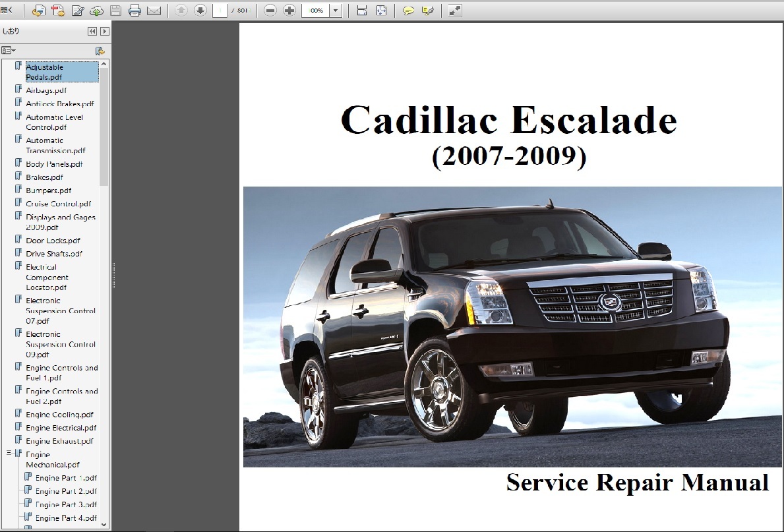This screenshot has width=784, height=532.
Task: Open the Cruise Control.pdf bookmark
Action: tap(59, 204)
